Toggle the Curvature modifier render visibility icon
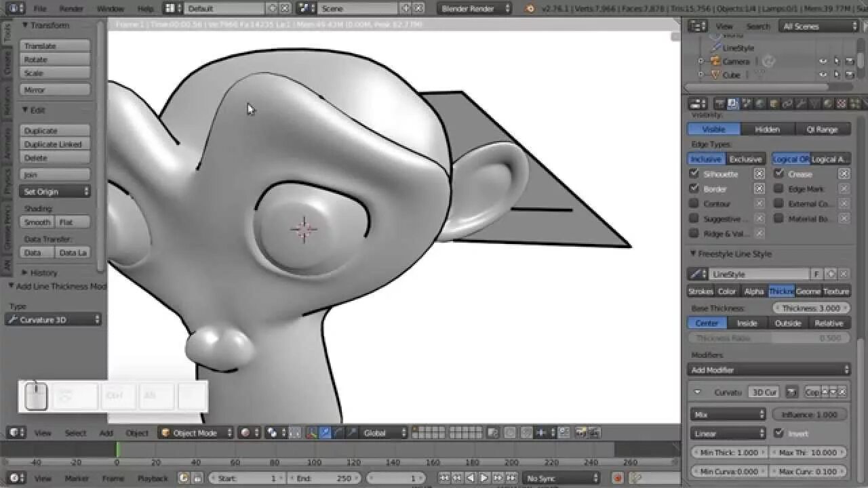Screen dimensions: 868x488 pyautogui.click(x=791, y=392)
